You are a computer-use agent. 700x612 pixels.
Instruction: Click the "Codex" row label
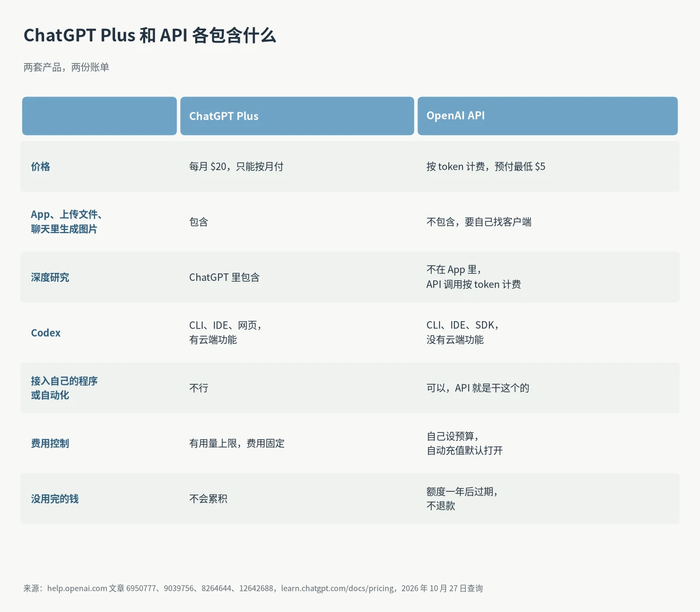pos(46,333)
